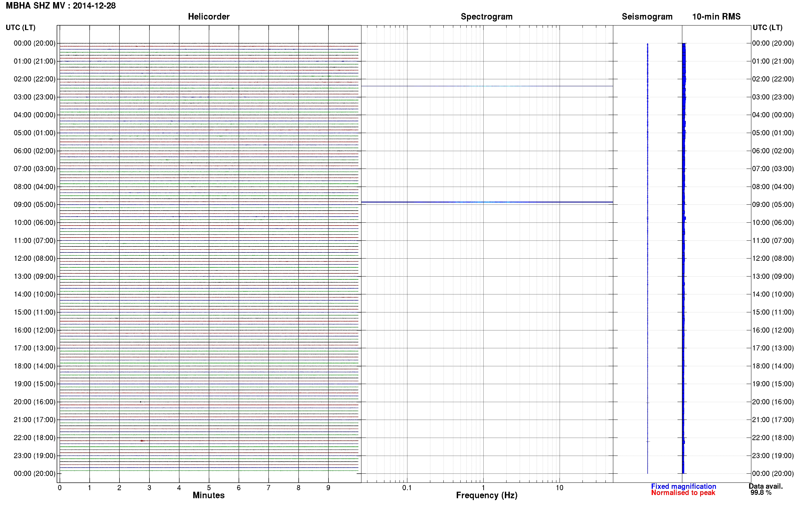
Task: Select the "3" tick on the Minutes axis
Action: pyautogui.click(x=149, y=488)
